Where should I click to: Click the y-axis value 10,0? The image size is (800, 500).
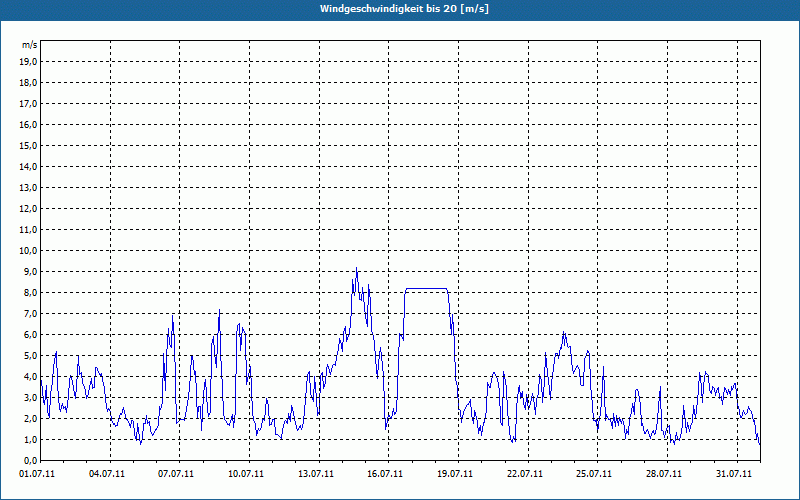[28, 251]
